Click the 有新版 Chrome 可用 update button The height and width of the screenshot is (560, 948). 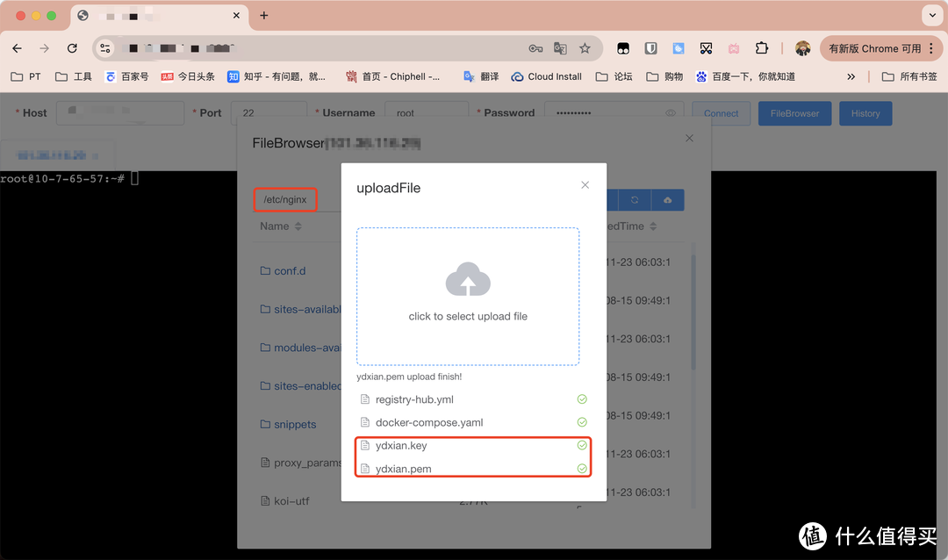(875, 48)
